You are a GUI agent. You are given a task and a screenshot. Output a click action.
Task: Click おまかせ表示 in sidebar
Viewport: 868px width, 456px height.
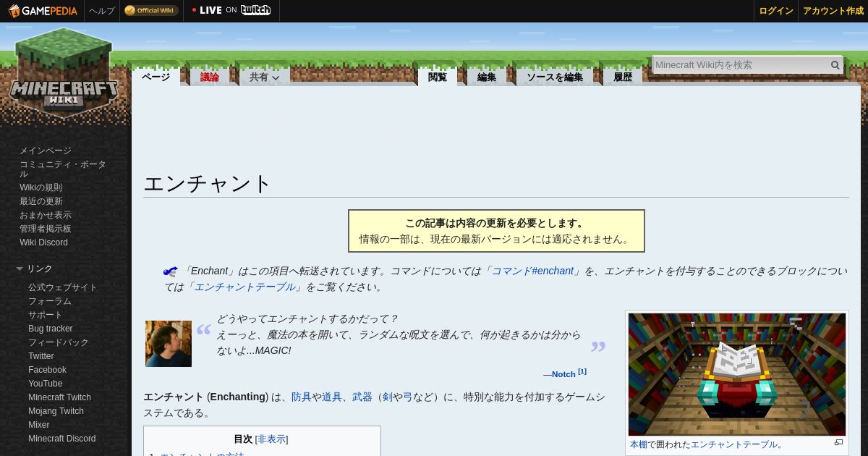[x=46, y=215]
